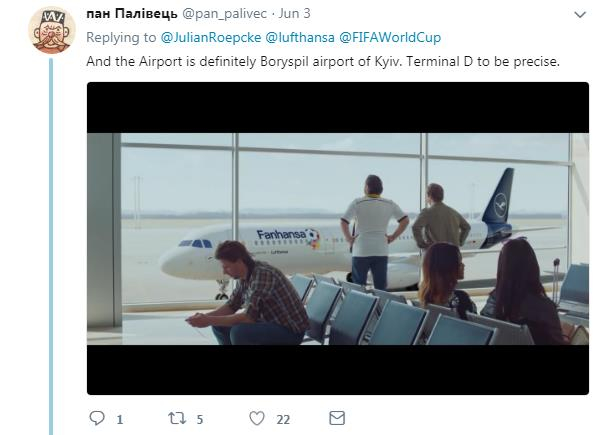Screen dimensions: 605x435
Task: Click the direct message envelope icon
Action: pos(337,418)
